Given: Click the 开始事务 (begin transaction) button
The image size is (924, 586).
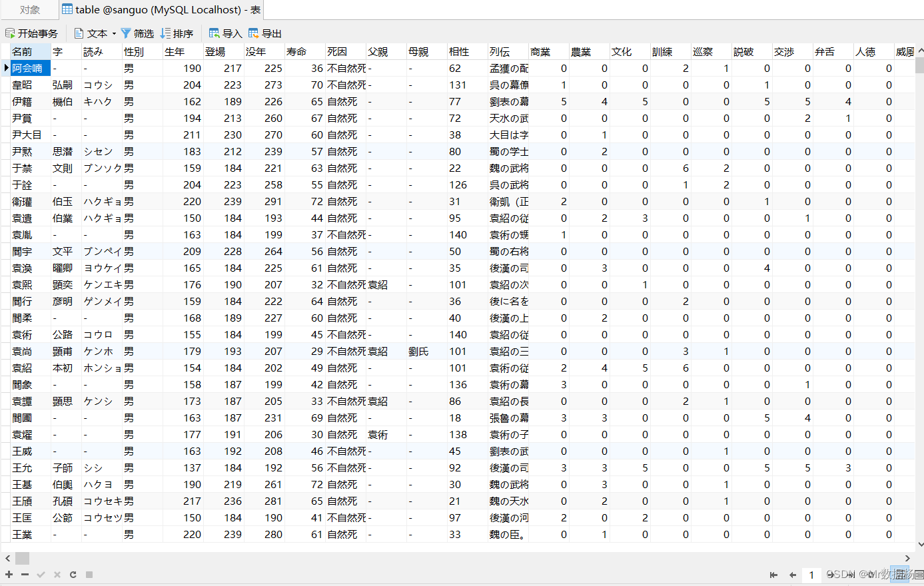Looking at the screenshot, I should (x=31, y=33).
